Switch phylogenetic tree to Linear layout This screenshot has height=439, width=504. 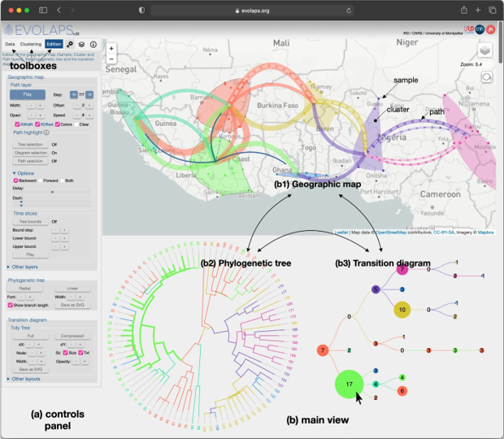[72, 289]
